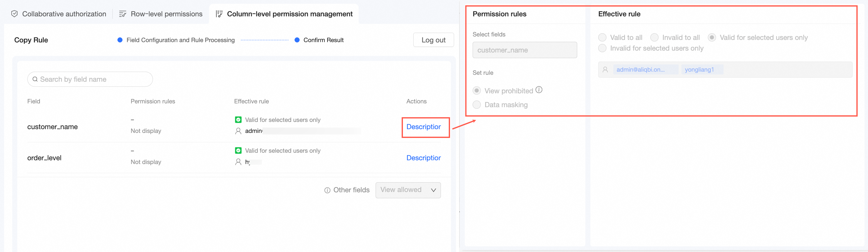Click info icon beside Other fields
The image size is (868, 252).
tap(327, 190)
